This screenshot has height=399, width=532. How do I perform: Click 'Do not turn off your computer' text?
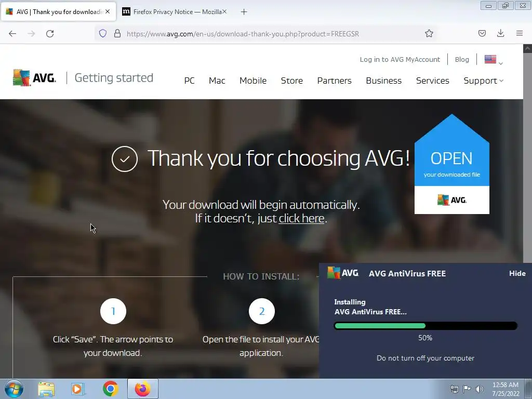[425, 358]
